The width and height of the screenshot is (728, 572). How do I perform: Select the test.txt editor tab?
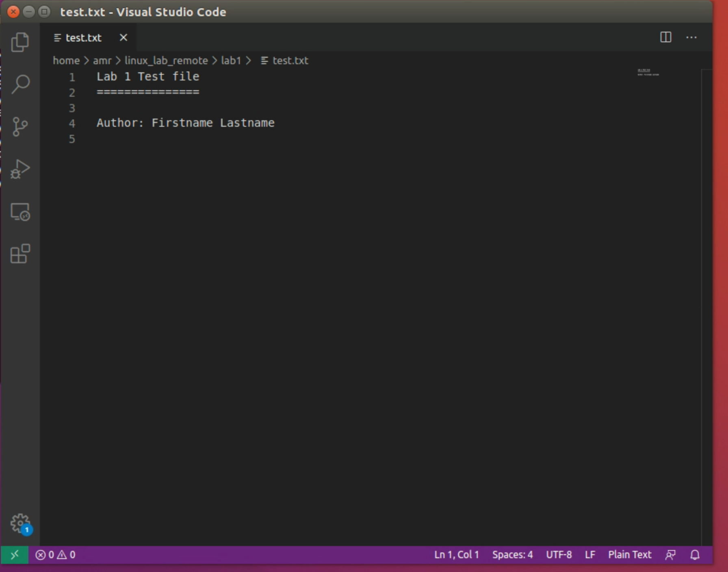tap(83, 38)
